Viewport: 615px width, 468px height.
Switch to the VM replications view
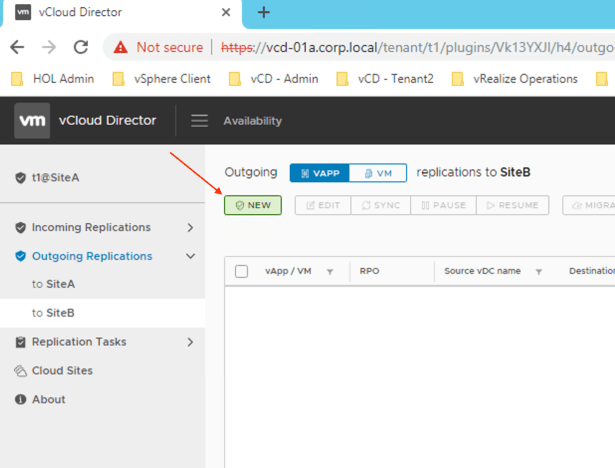[x=378, y=173]
